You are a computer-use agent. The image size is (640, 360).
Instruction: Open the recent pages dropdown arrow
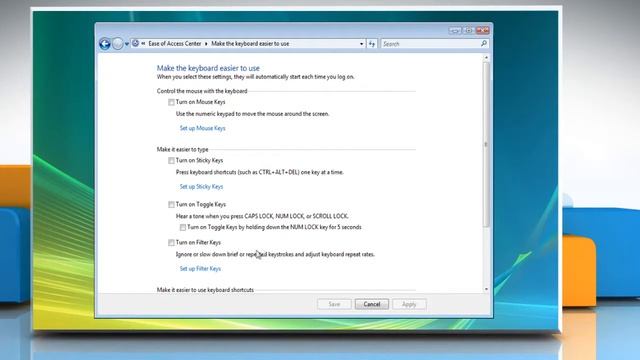127,44
